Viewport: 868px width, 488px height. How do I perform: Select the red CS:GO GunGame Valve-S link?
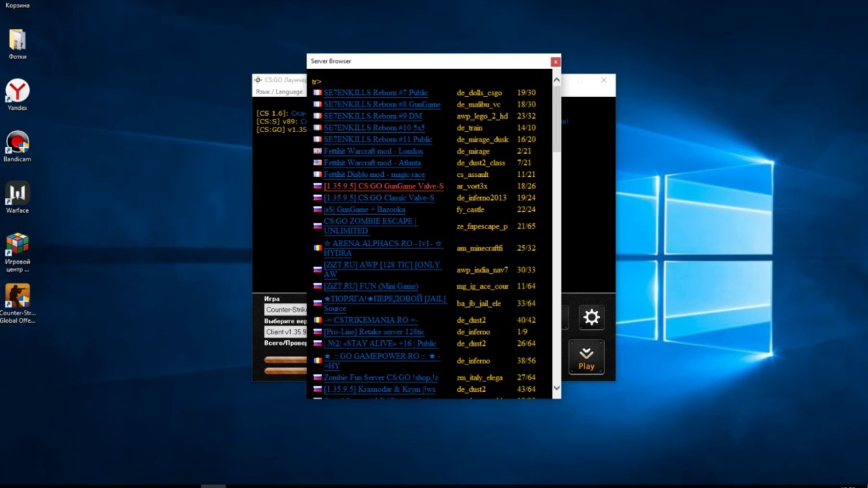[x=384, y=186]
